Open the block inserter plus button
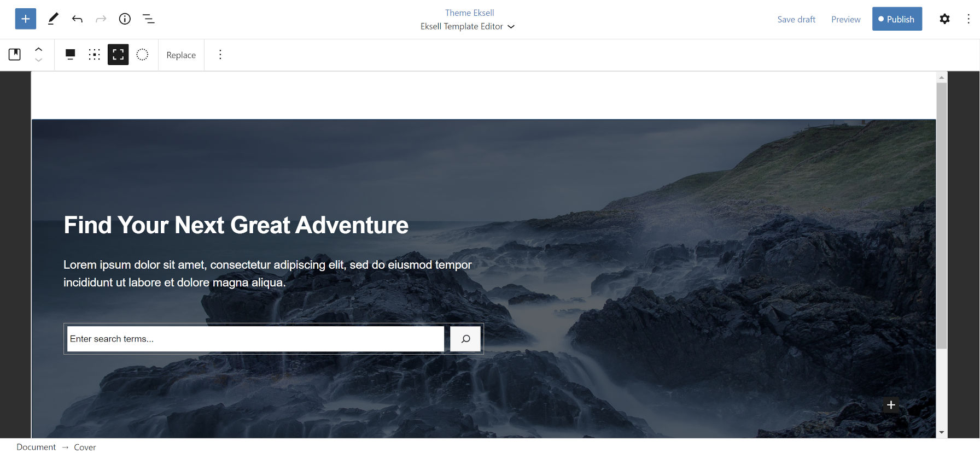The height and width of the screenshot is (453, 980). pyautogui.click(x=26, y=19)
